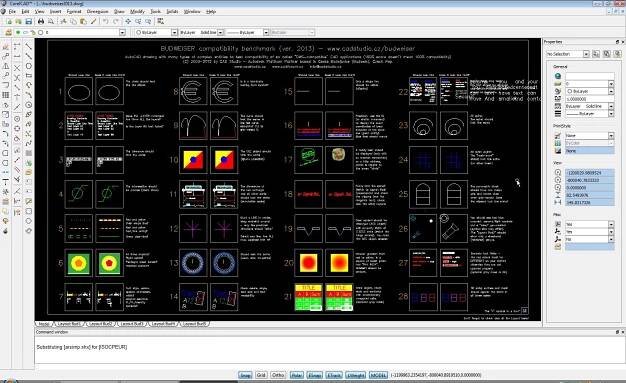Toggle LWeight display in the status bar

coord(356,375)
